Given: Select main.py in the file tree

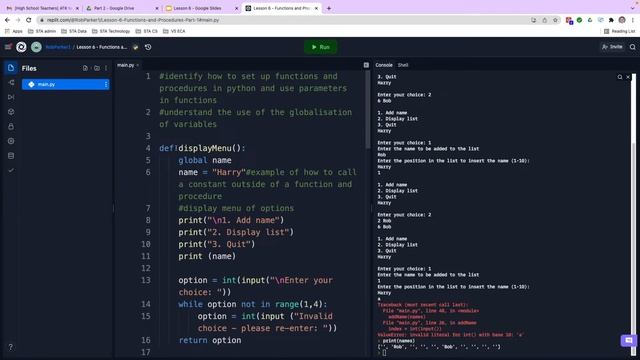Looking at the screenshot, I should pos(65,84).
